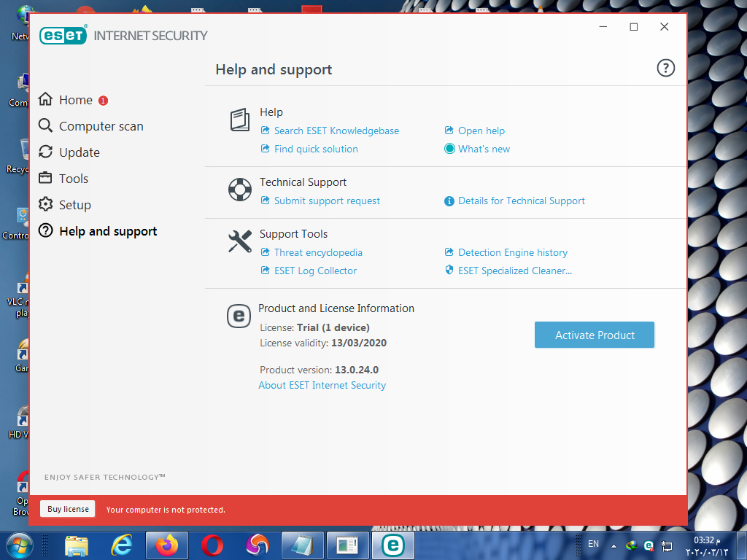Click the colorful swirl app icon in taskbar
This screenshot has width=747, height=560.
(258, 545)
